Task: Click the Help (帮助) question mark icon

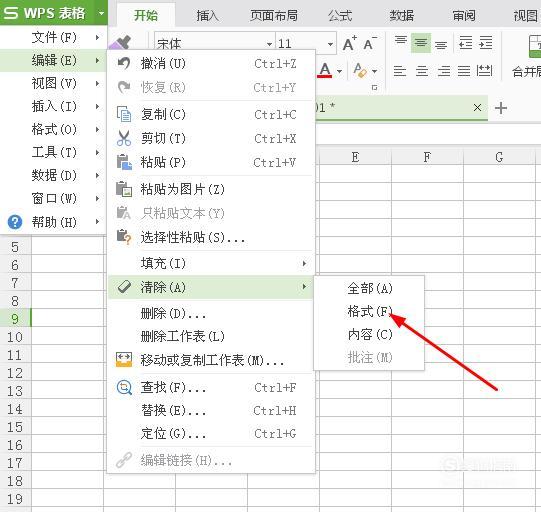Action: pos(15,222)
